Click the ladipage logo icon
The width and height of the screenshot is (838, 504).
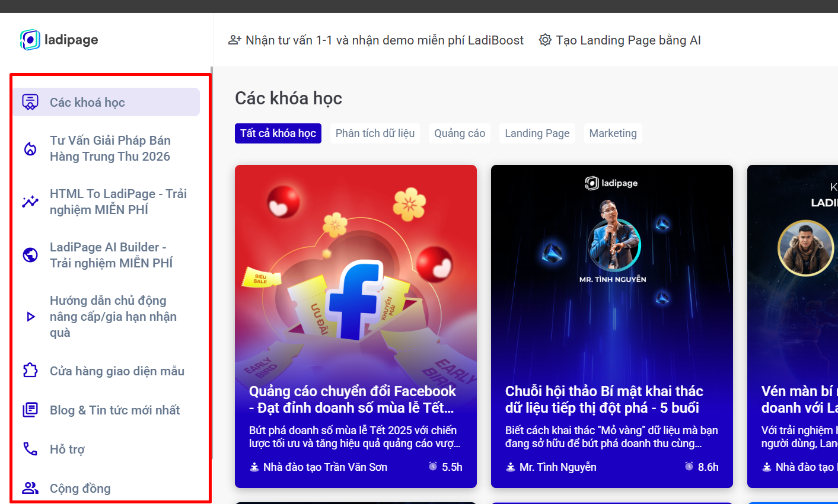(30, 40)
